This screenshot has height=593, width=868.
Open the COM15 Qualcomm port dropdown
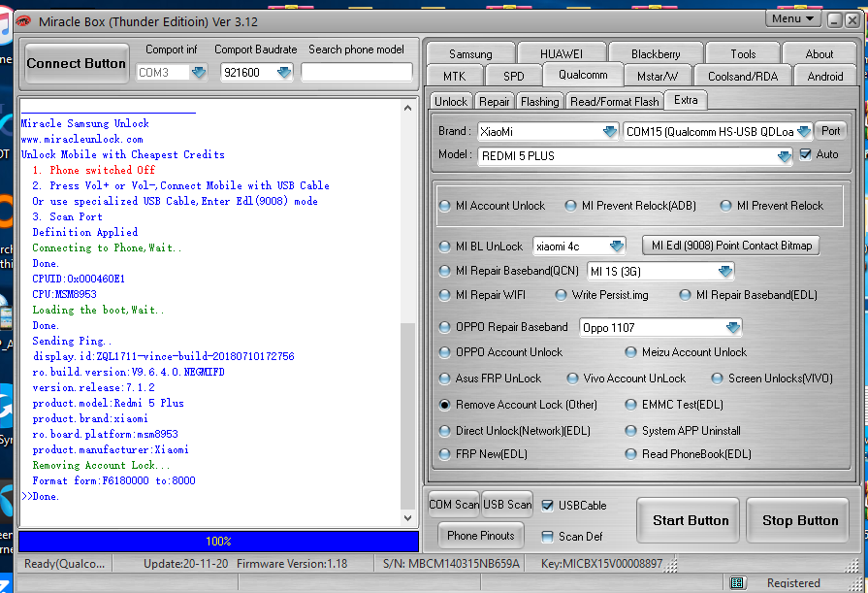point(804,131)
